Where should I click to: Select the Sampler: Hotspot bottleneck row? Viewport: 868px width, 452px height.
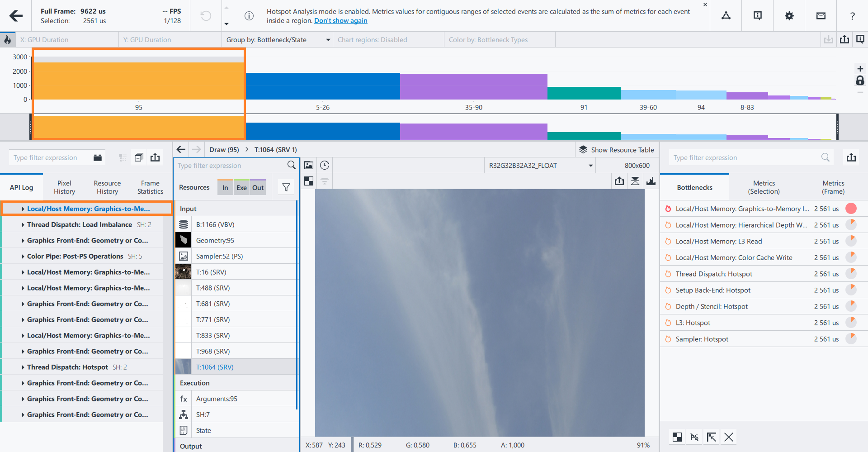(x=764, y=339)
